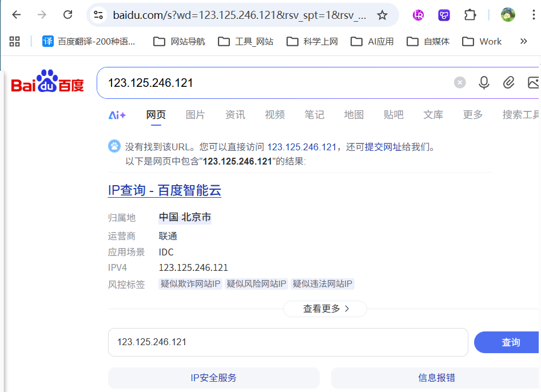Click the 提交网址 link

tap(383, 147)
